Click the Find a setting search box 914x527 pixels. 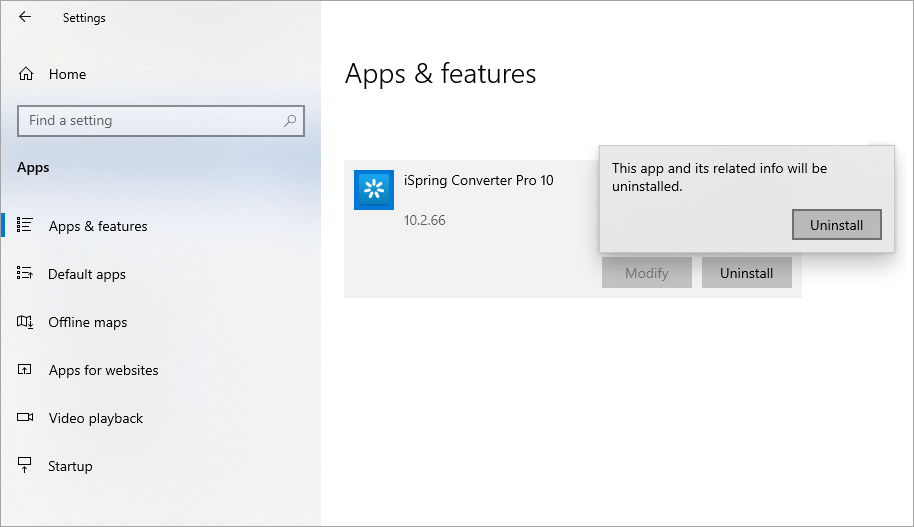click(161, 121)
